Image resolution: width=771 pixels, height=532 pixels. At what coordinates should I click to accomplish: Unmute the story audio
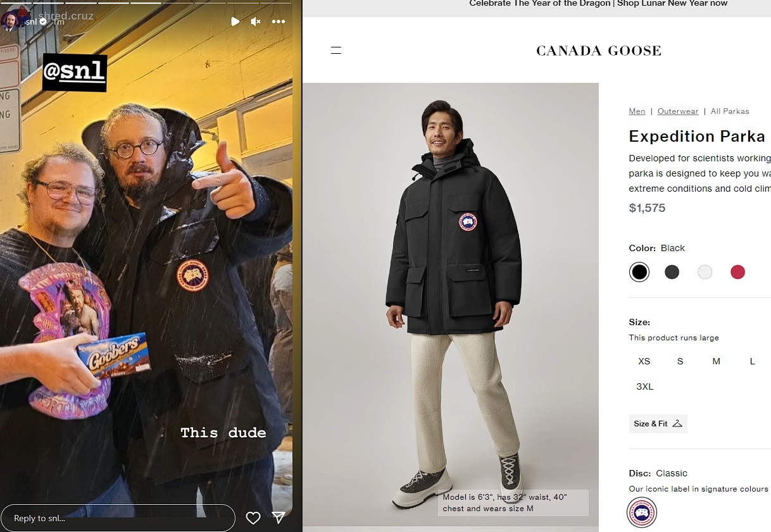click(x=256, y=22)
